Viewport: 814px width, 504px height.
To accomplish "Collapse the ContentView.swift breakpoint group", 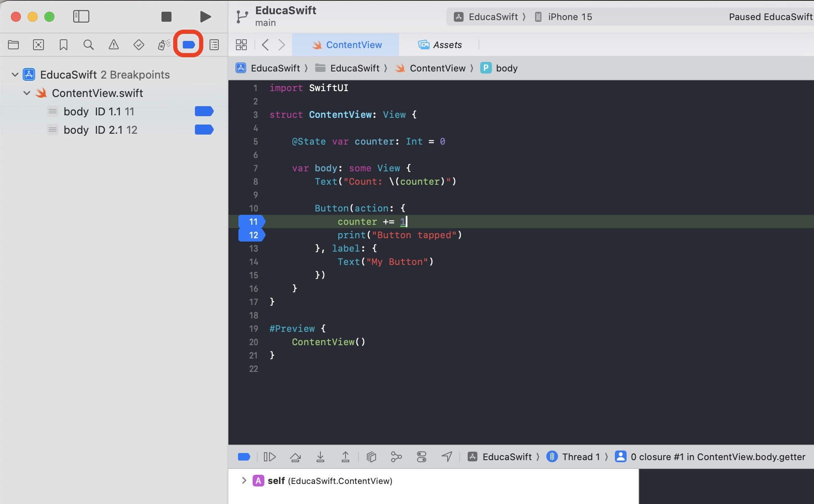I will coord(27,93).
